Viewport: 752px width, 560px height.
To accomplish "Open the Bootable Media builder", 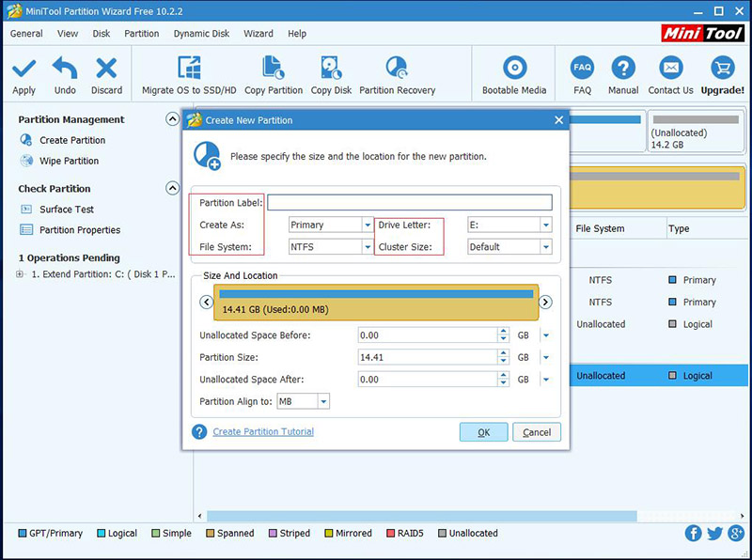I will click(x=514, y=69).
